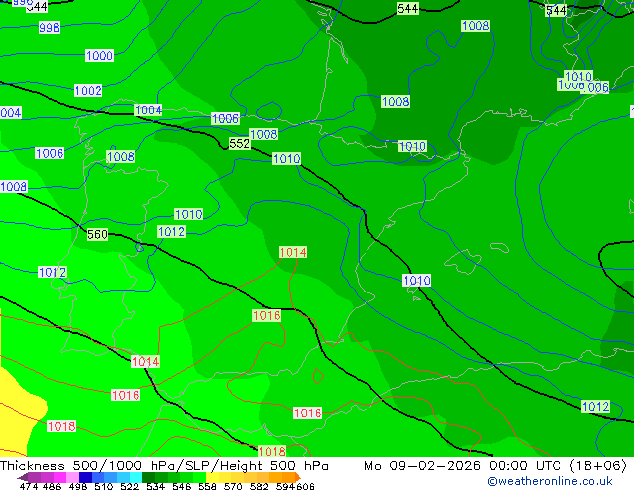This screenshot has height=490, width=634.
Task: Click the legend value 510
Action: 104,486
